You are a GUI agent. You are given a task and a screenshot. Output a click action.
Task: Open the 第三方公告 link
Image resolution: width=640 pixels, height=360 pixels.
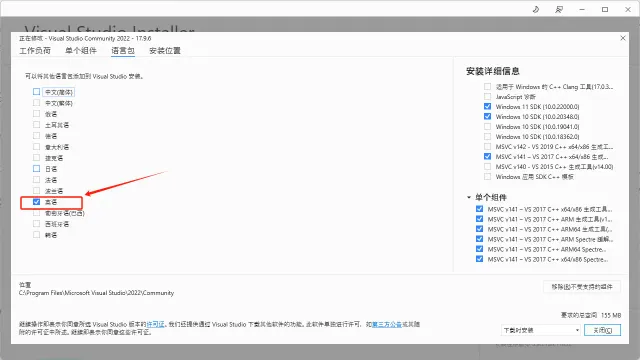pyautogui.click(x=387, y=324)
